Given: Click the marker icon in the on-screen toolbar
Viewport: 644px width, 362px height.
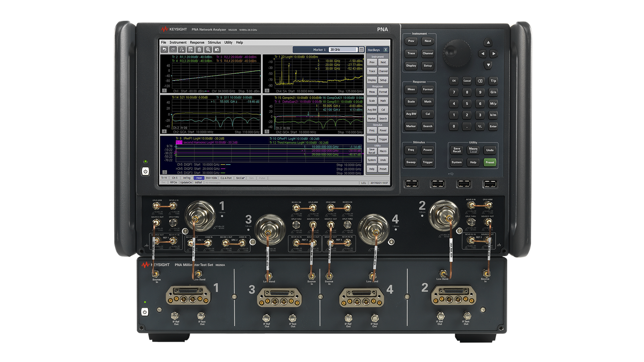Looking at the screenshot, I should 182,49.
